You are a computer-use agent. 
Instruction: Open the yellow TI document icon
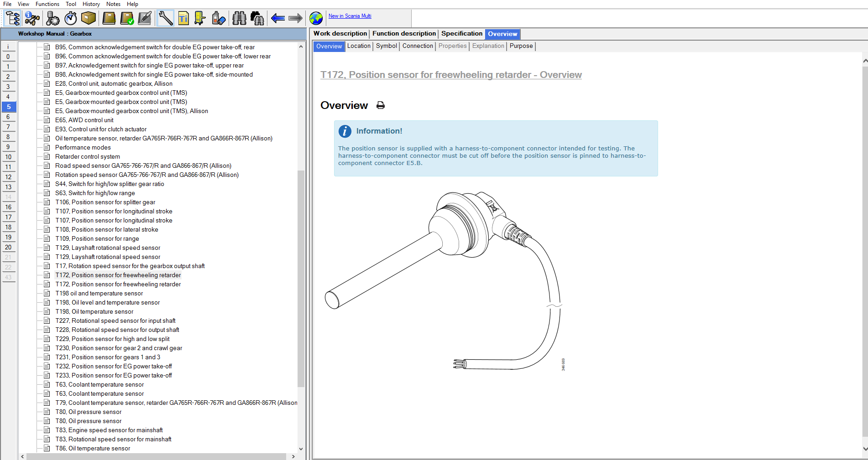[183, 19]
